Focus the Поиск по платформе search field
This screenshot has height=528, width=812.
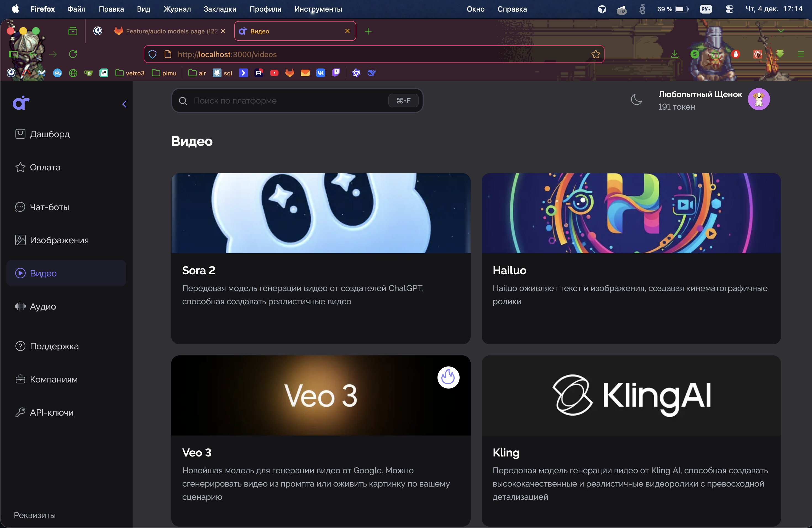click(297, 101)
